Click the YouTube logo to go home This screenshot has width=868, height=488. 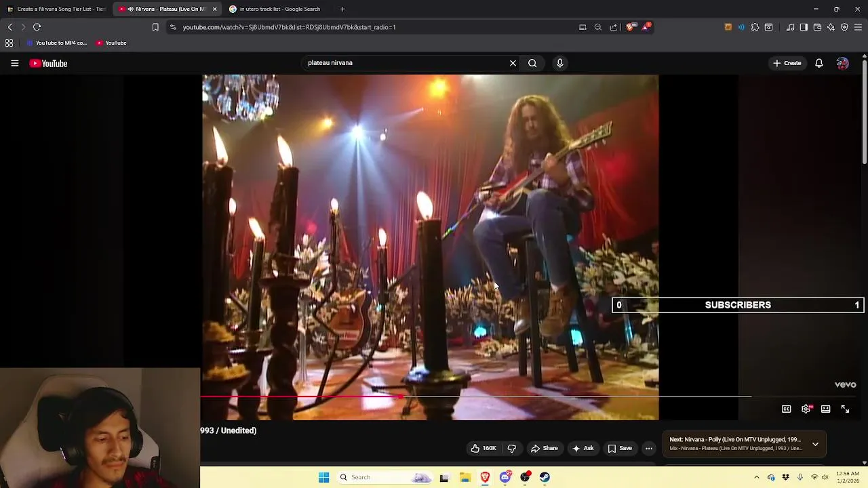48,63
